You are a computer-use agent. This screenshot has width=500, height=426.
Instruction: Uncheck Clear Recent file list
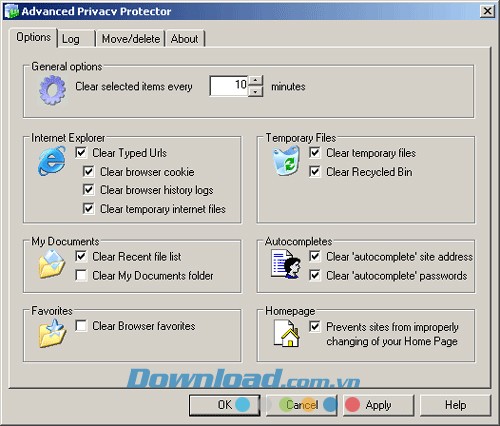(x=81, y=256)
